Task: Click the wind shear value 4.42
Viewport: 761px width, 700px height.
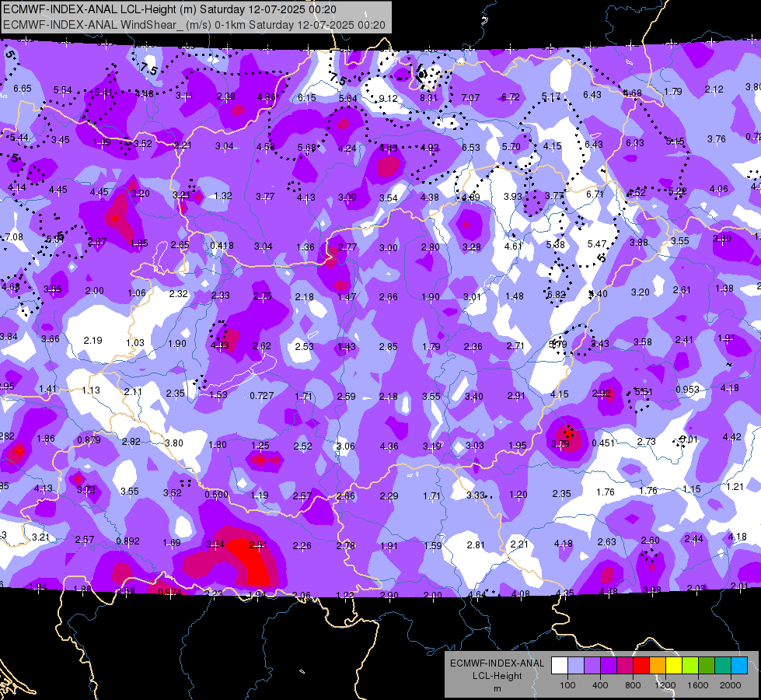Action: [732, 437]
